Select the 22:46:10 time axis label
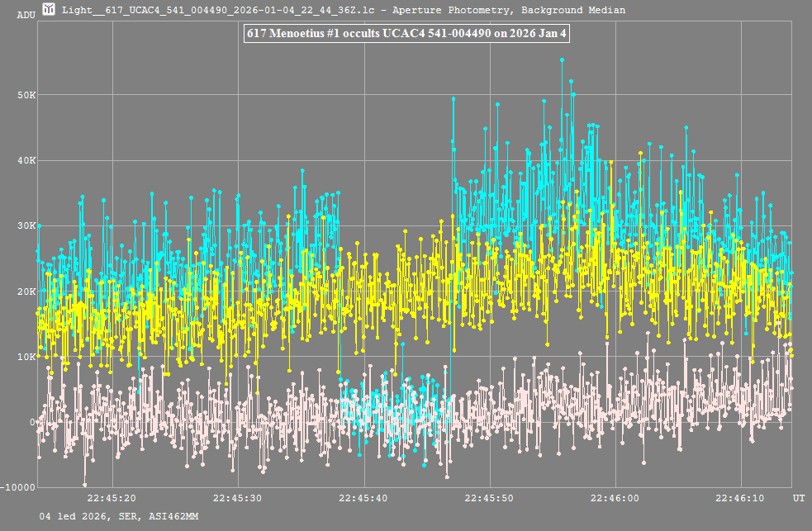 coord(741,498)
